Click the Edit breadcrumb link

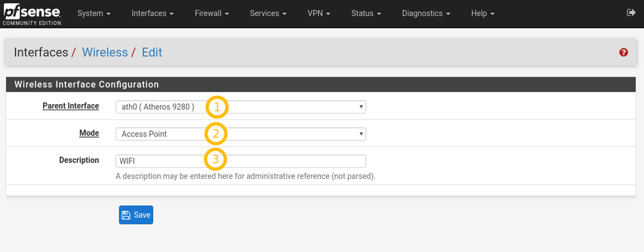click(152, 52)
